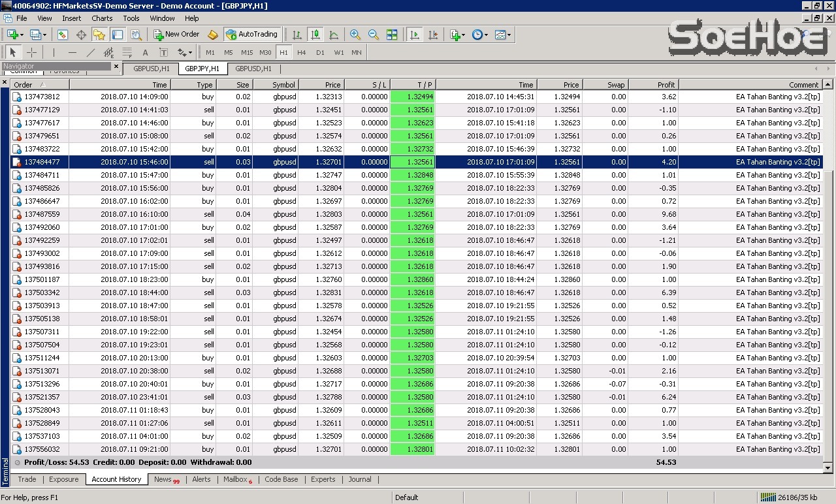Draw a horizontal line tool

point(72,52)
